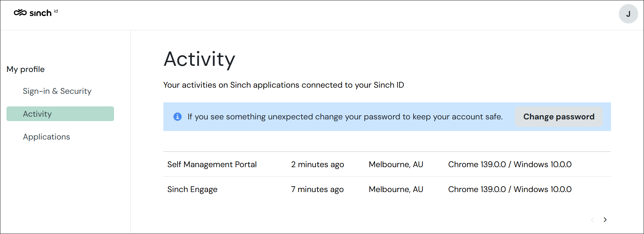Open the J profile avatar menu
Screen dimensions: 644x234
coord(628,14)
